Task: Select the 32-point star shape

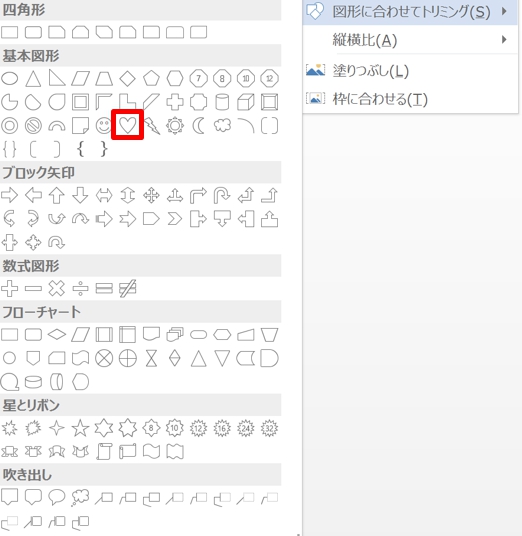Action: click(x=269, y=428)
